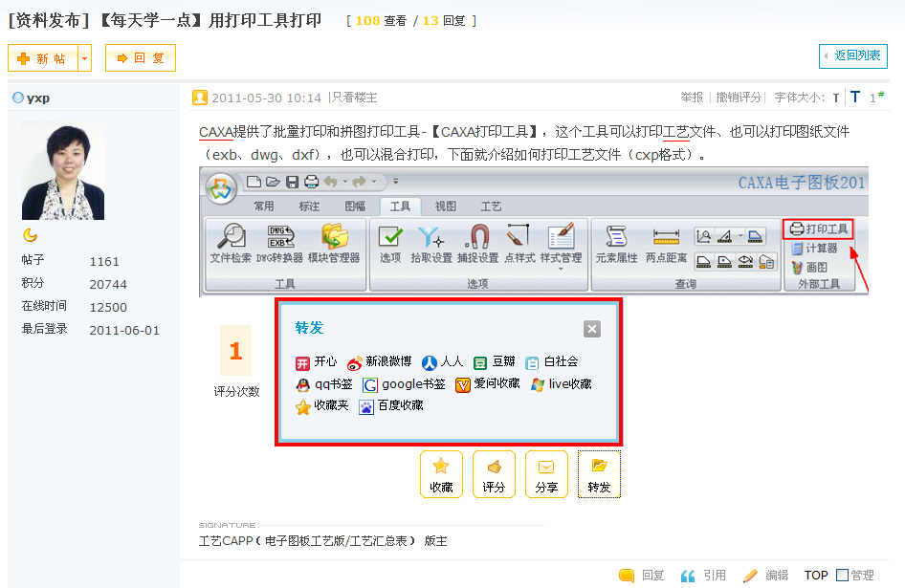Click the 文件检索 file search tool
905x588 pixels.
point(231,243)
